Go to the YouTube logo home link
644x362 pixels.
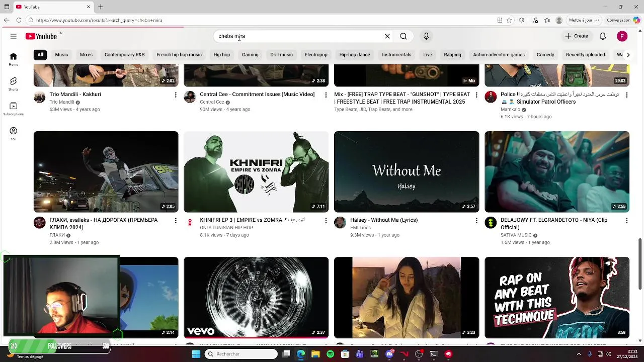[41, 36]
